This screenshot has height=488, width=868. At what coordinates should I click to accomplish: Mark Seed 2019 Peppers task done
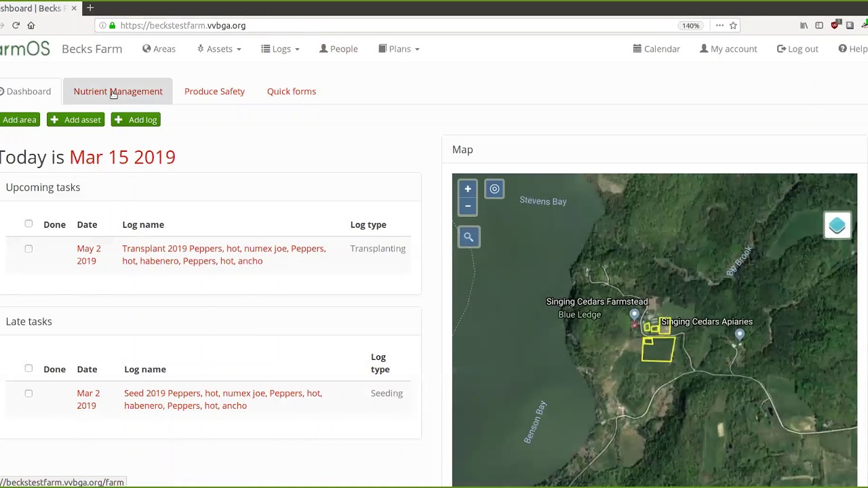(28, 393)
